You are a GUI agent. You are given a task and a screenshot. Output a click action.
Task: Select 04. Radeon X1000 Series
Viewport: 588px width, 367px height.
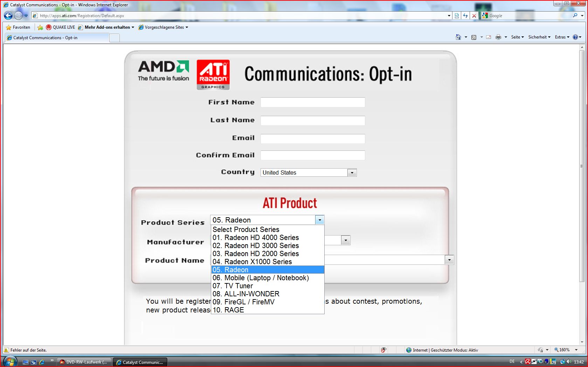coord(268,262)
